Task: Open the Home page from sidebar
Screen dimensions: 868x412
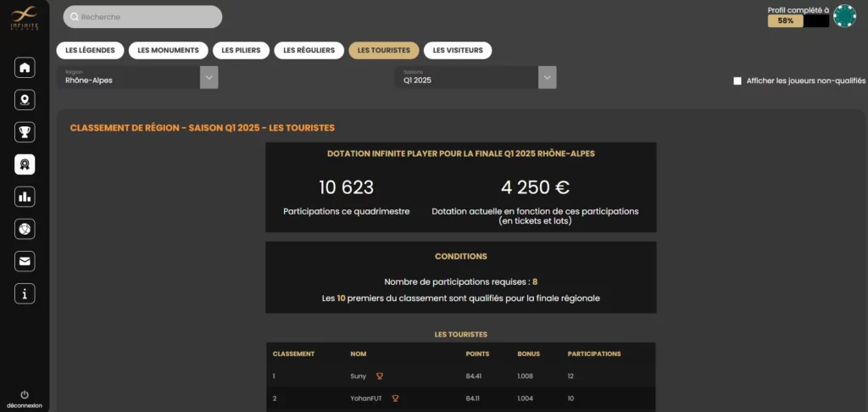Action: point(25,68)
